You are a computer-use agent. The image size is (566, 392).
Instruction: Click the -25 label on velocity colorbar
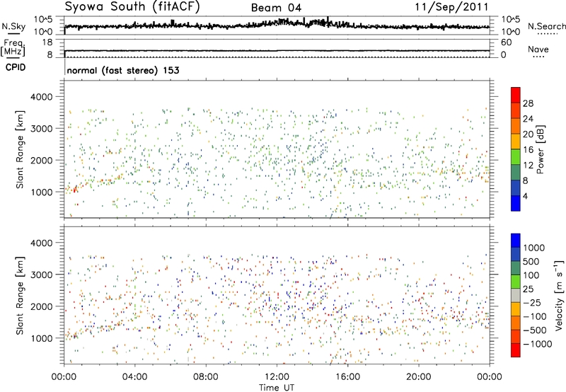(532, 303)
